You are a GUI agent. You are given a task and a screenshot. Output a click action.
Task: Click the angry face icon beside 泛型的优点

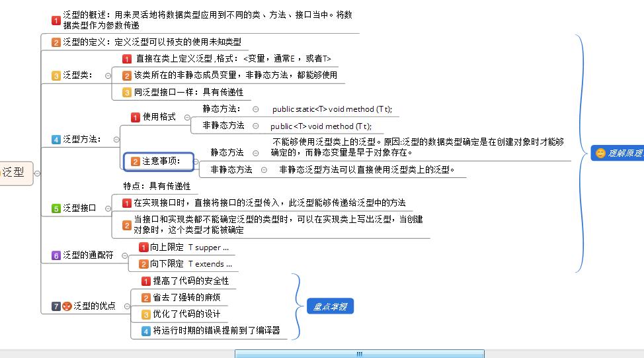[67, 306]
